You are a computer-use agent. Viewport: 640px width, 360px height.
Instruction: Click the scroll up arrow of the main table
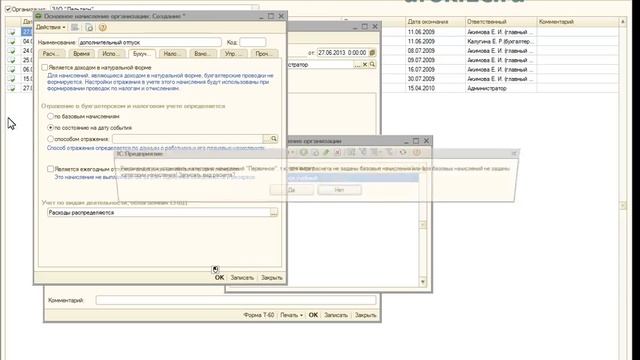tap(623, 22)
